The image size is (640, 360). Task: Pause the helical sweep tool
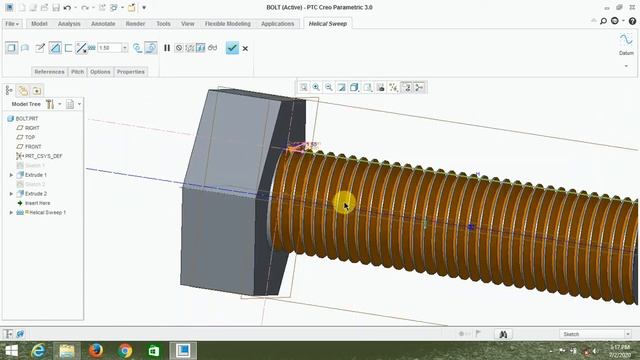[x=167, y=48]
